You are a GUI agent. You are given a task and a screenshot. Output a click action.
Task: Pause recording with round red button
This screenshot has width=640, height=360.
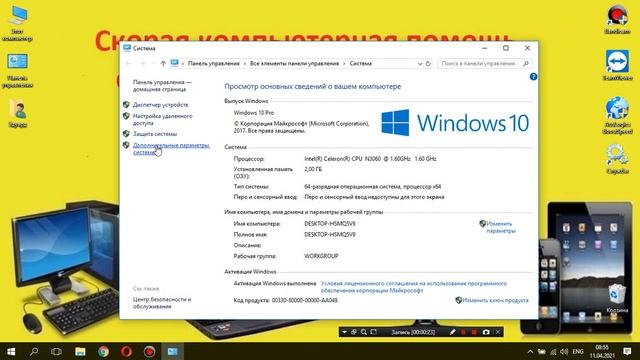coord(463,332)
